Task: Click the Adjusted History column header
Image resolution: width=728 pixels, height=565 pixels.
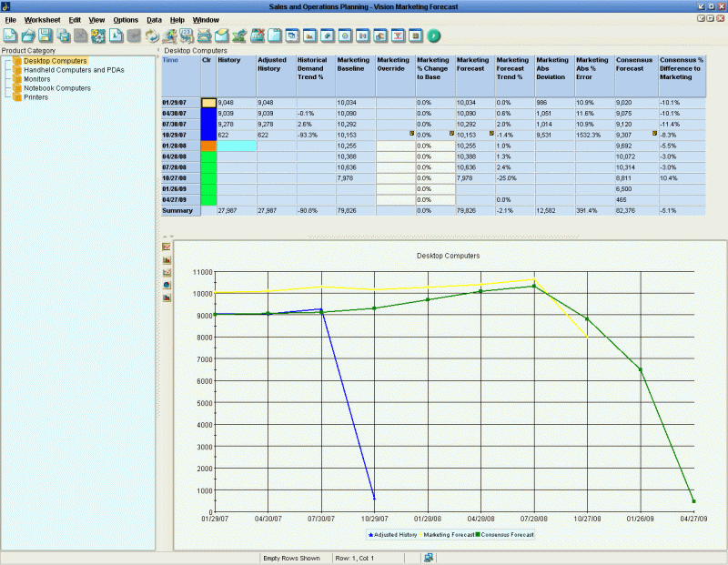Action: tap(277, 76)
